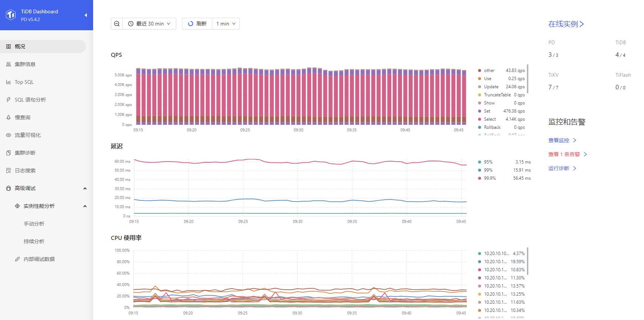Open the 在线实例 link
Image resolution: width=644 pixels, height=320 pixels.
point(566,24)
